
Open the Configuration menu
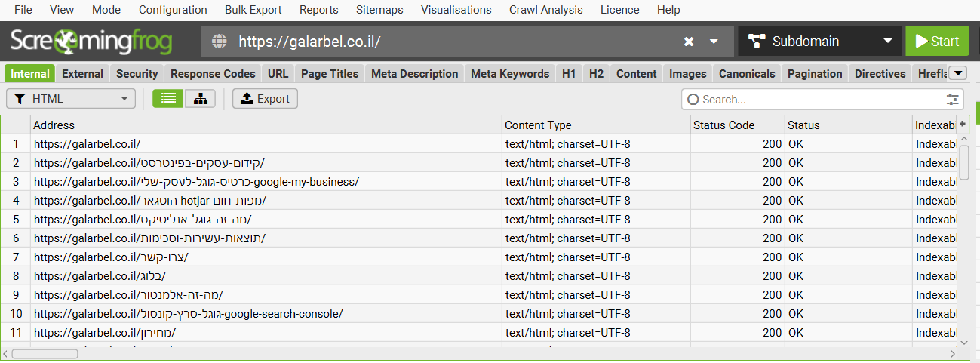[x=173, y=10]
